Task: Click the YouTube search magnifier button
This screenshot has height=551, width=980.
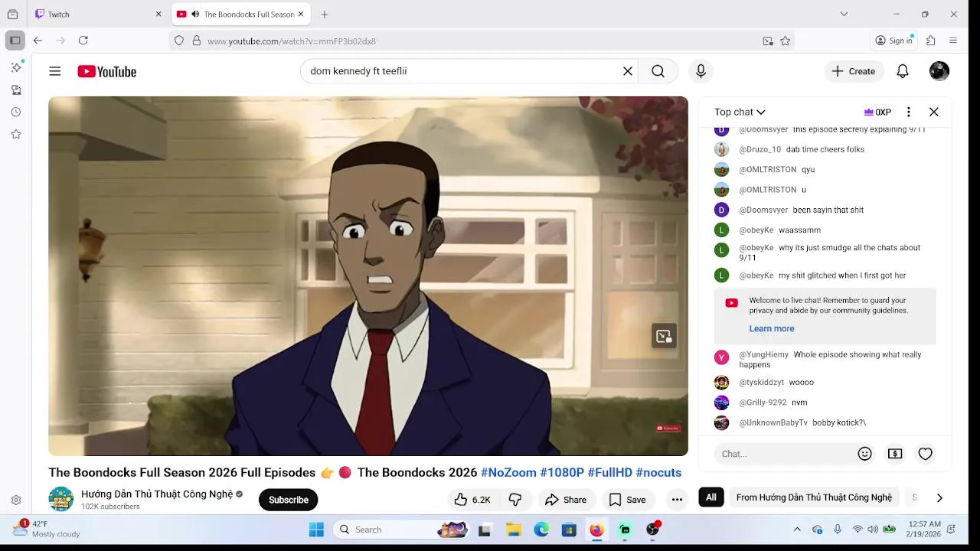Action: 658,71
